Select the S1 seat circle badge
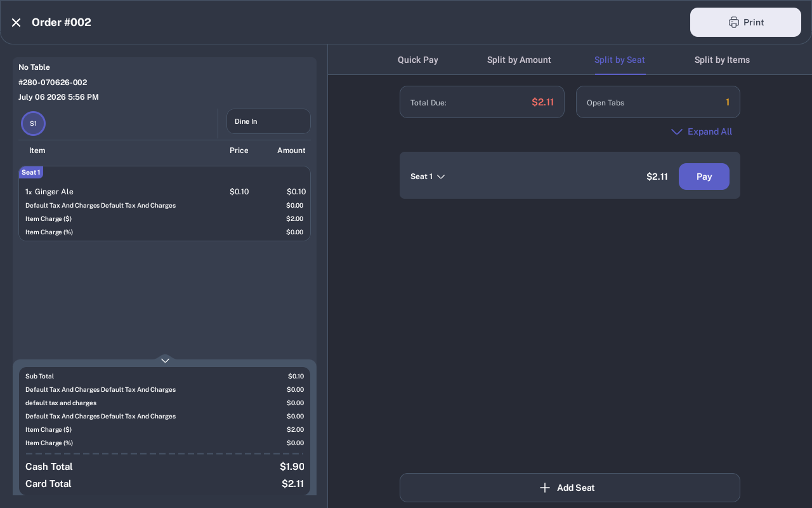The image size is (812, 508). 33,123
